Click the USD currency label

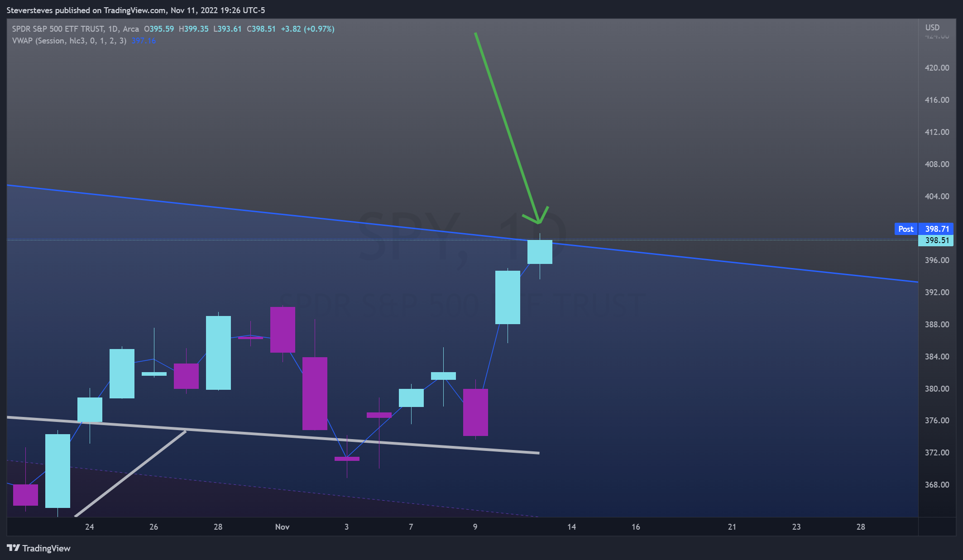tap(933, 28)
